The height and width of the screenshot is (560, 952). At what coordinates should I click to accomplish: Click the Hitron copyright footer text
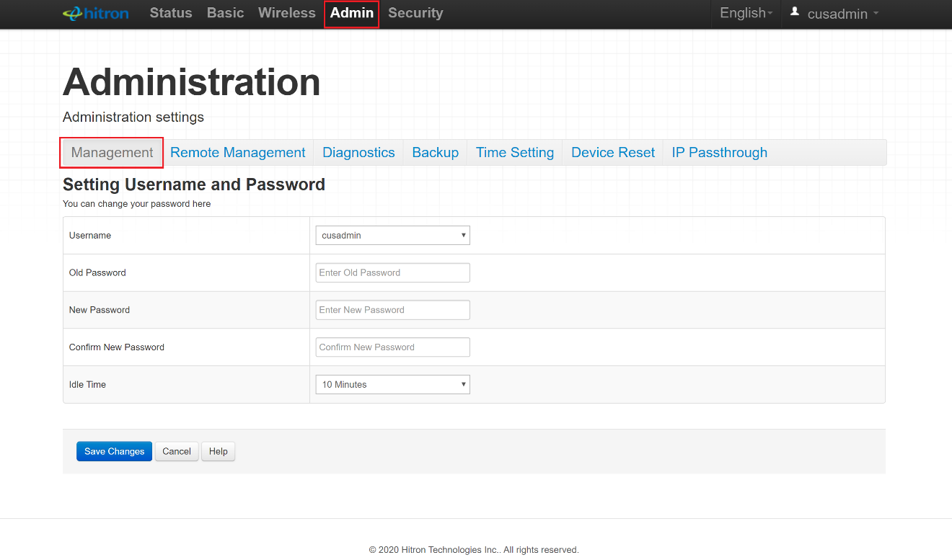[474, 550]
